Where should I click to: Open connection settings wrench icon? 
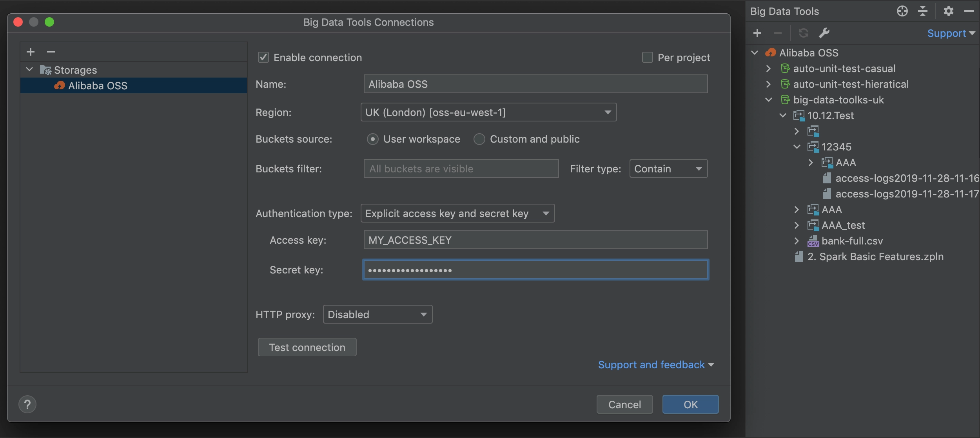pos(824,33)
